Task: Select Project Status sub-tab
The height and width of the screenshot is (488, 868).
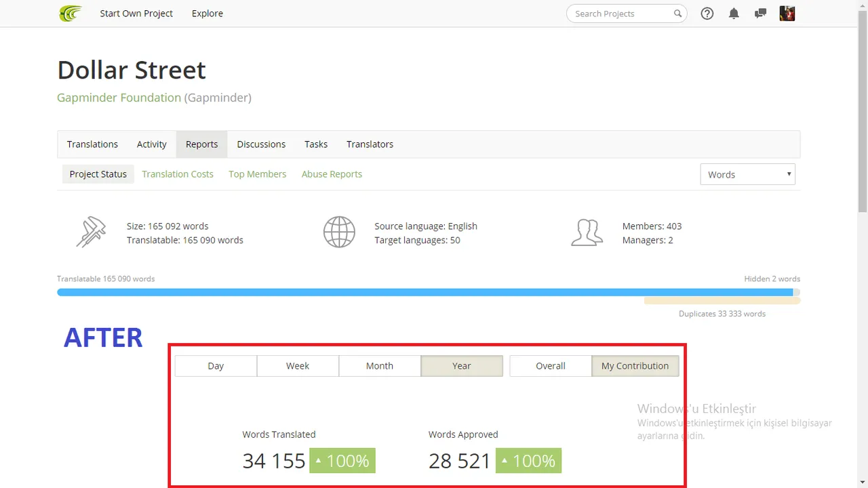Action: (x=98, y=174)
